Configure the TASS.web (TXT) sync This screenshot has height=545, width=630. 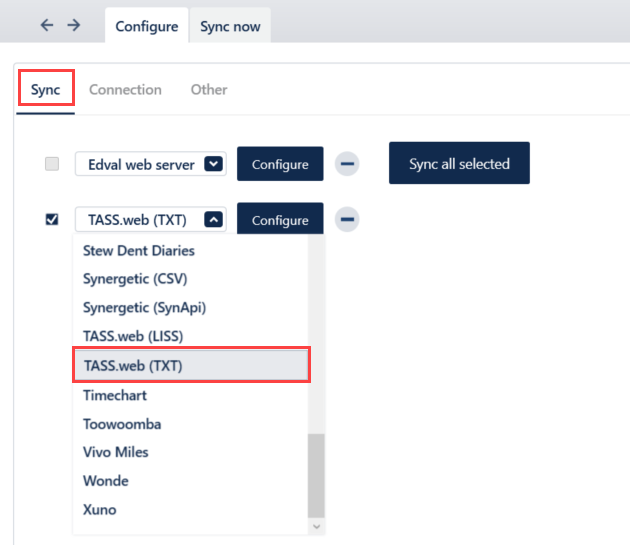280,219
